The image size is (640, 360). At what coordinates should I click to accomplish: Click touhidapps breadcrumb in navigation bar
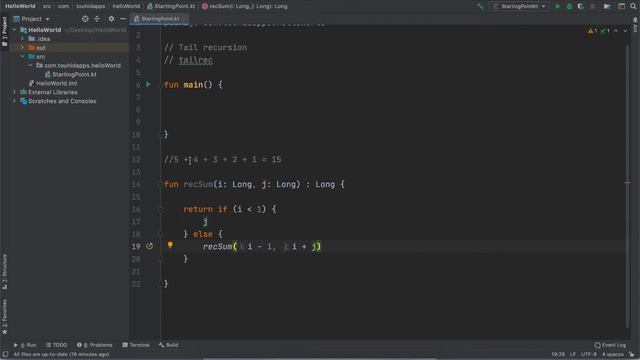pyautogui.click(x=91, y=6)
